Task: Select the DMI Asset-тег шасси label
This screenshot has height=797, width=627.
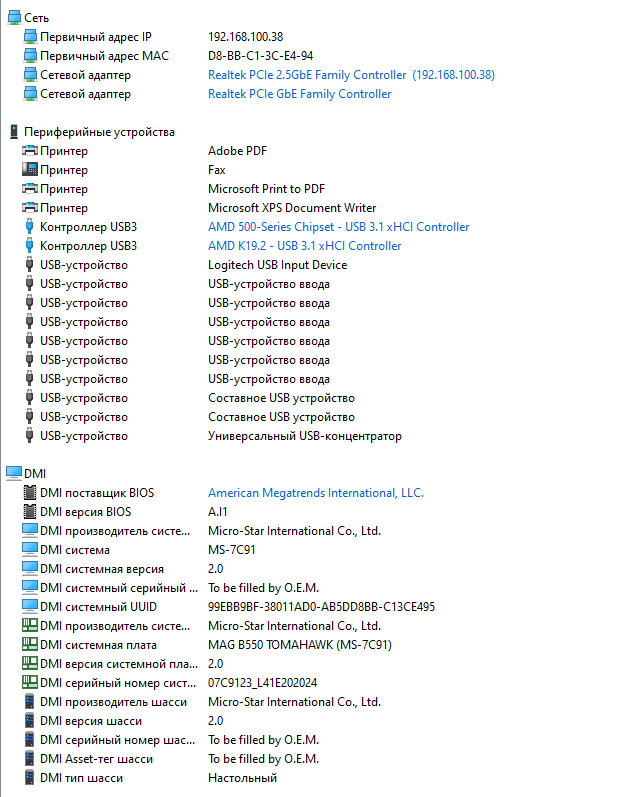Action: tap(97, 759)
